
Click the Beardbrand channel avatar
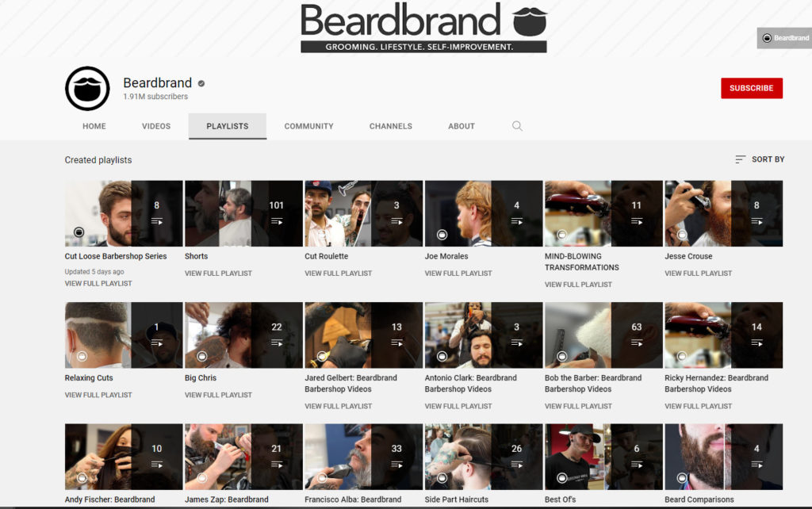[86, 89]
